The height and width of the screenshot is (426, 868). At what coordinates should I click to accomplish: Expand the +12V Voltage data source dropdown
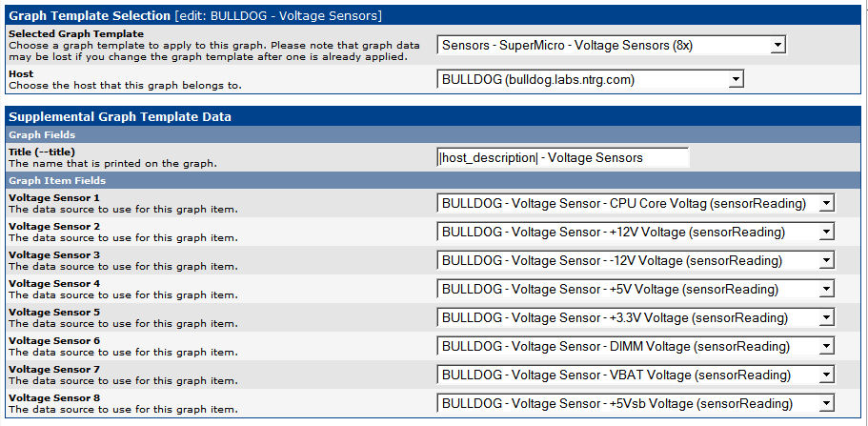click(635, 232)
